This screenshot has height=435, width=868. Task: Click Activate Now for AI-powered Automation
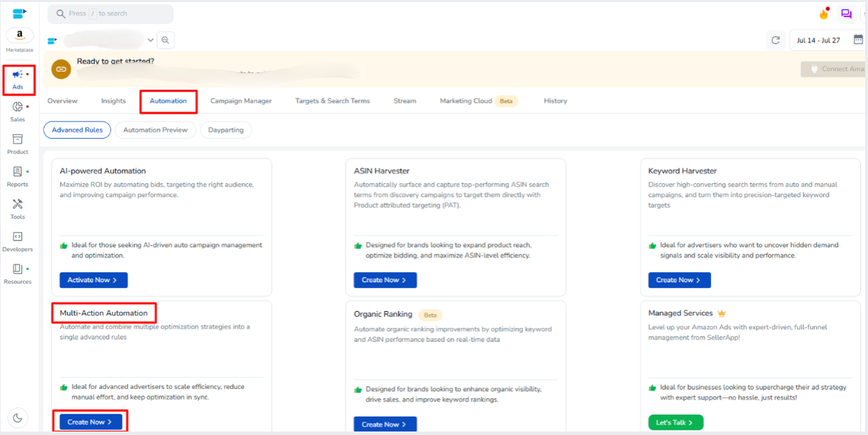[93, 280]
